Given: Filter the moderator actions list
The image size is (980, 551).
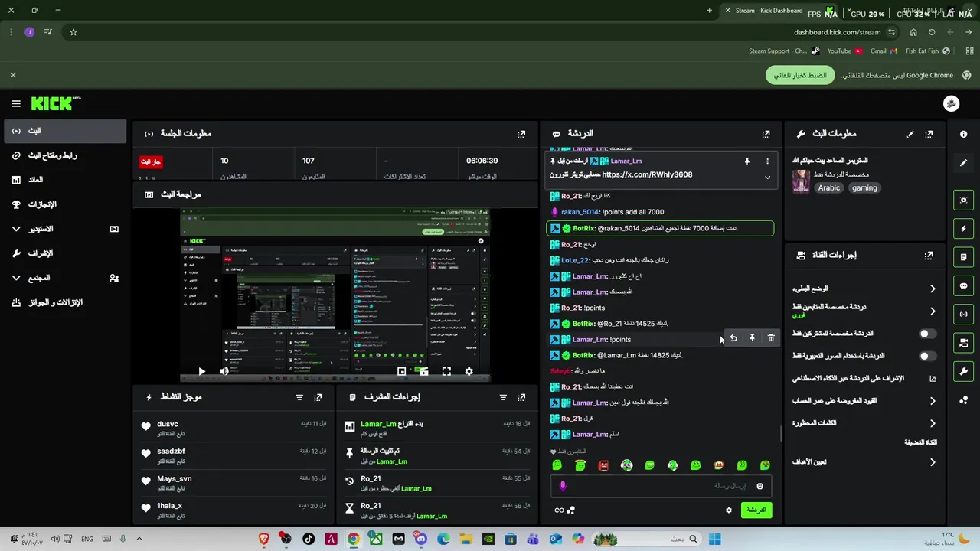Looking at the screenshot, I should [503, 397].
